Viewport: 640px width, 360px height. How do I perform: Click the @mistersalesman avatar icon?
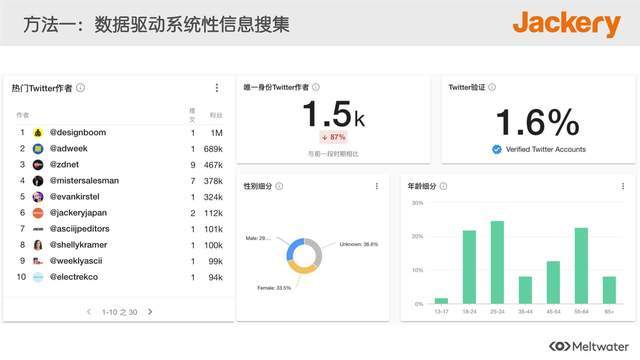point(38,181)
